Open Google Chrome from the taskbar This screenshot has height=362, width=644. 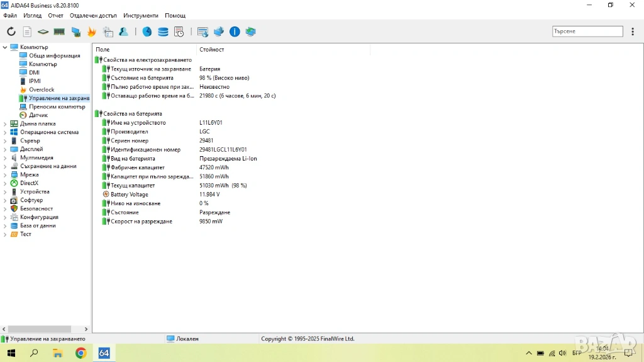pos(80,353)
